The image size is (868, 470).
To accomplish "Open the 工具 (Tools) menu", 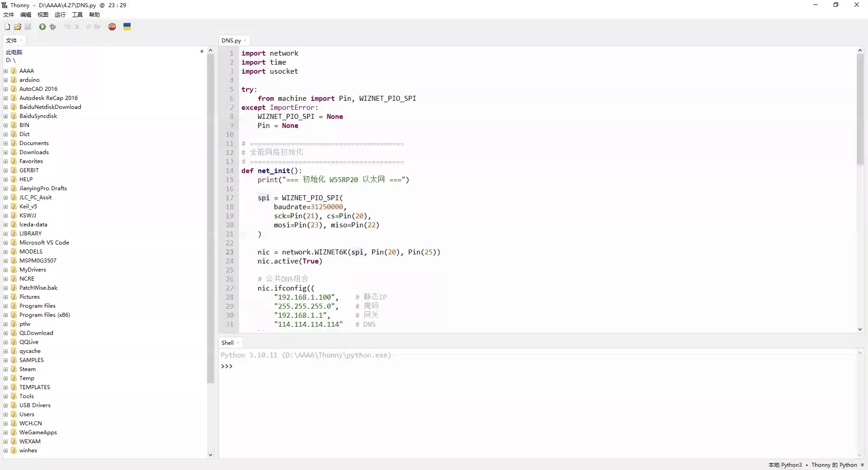I will click(77, 15).
